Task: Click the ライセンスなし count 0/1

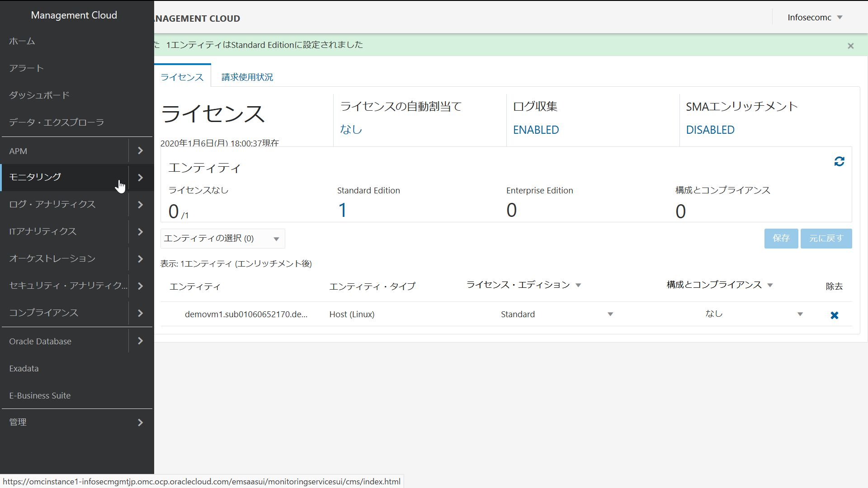Action: click(x=178, y=211)
